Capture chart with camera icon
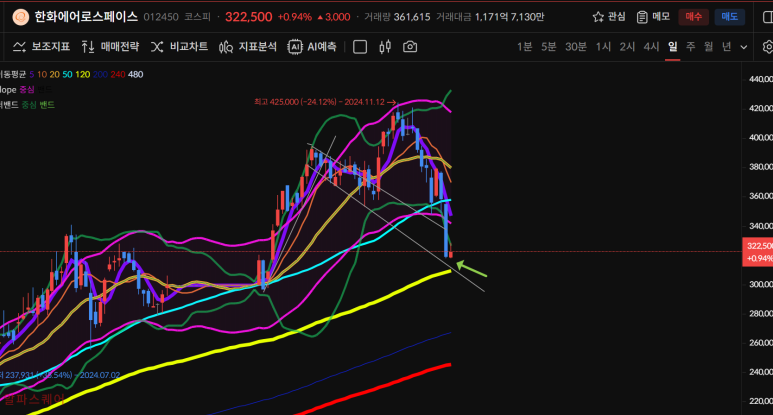This screenshot has width=773, height=415. tap(410, 47)
